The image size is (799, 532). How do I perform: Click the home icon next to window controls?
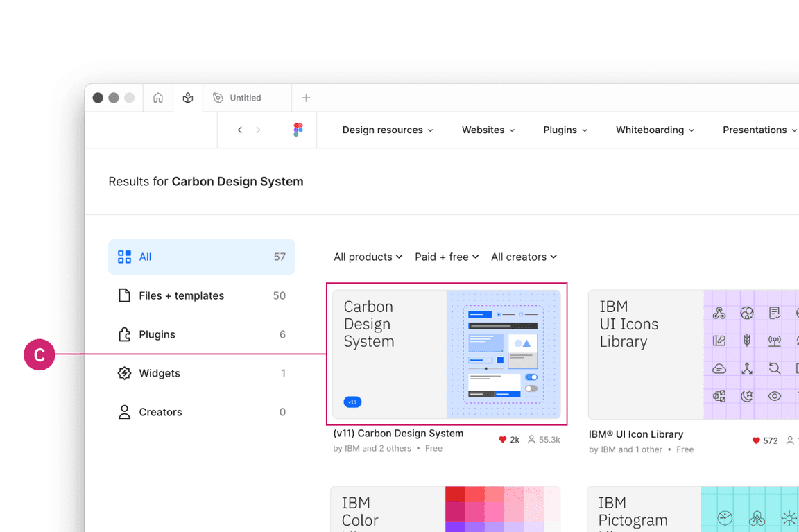pos(158,98)
